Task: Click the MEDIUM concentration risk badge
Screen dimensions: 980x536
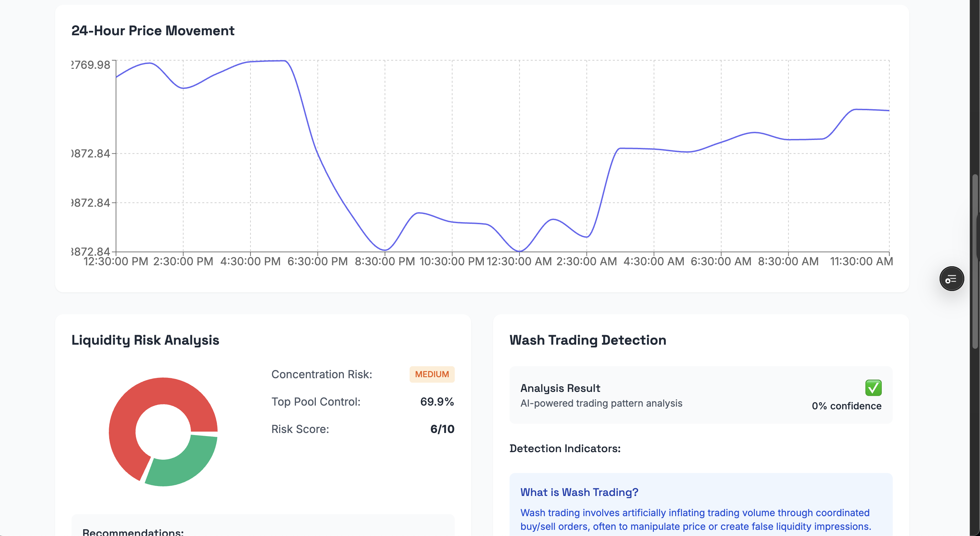Action: tap(431, 374)
